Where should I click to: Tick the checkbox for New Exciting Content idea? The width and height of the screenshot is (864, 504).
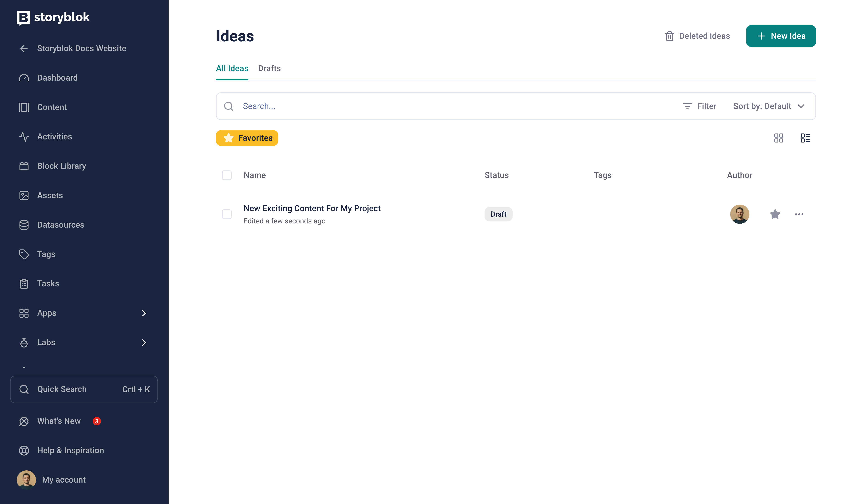click(x=227, y=214)
